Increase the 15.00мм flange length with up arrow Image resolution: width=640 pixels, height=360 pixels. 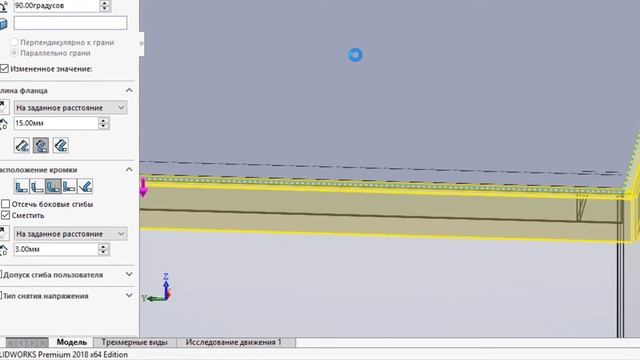coord(104,120)
